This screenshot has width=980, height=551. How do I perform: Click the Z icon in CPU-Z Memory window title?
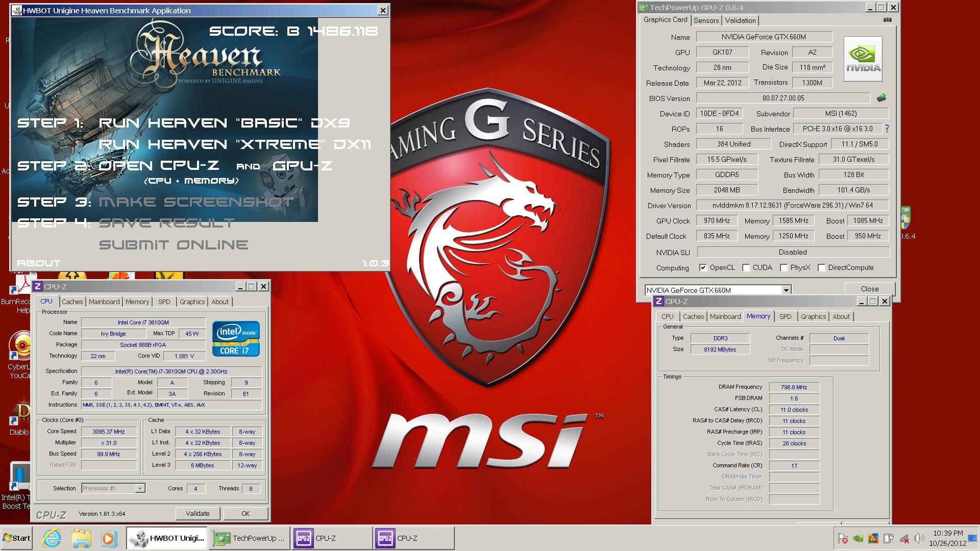point(659,302)
